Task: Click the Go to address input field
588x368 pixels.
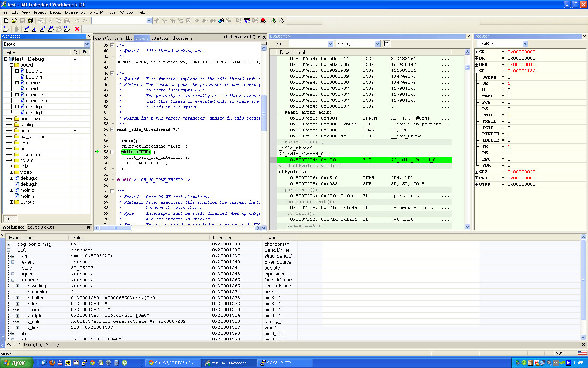Action: [x=309, y=44]
